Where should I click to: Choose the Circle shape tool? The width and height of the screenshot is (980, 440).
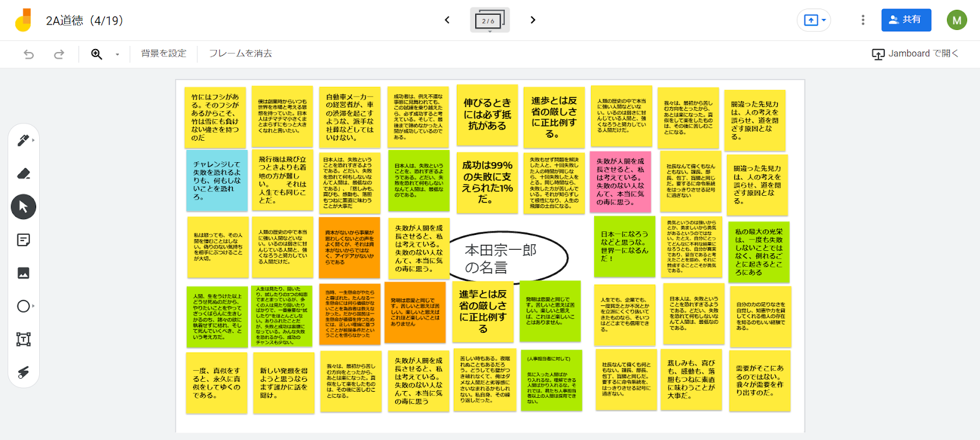(x=23, y=306)
